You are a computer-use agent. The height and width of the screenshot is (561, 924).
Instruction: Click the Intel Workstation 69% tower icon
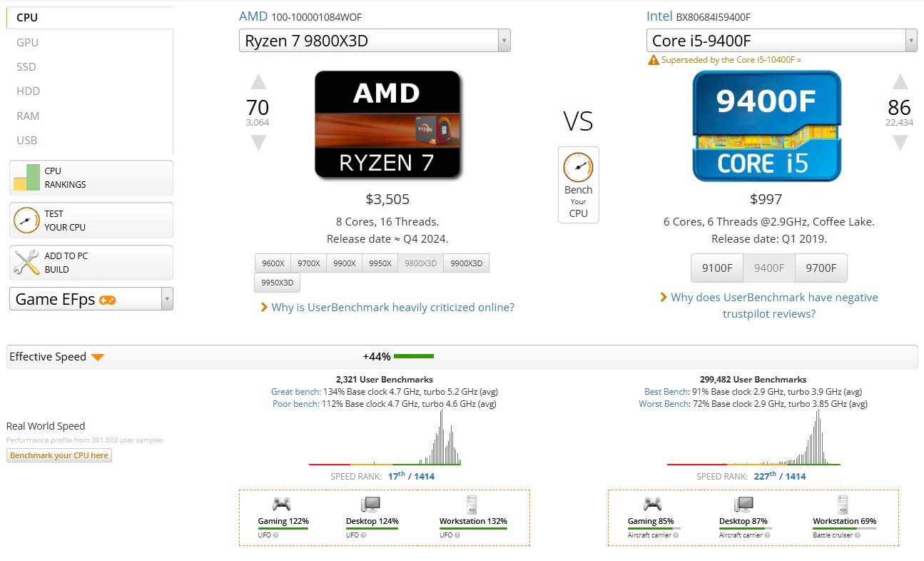coord(843,504)
